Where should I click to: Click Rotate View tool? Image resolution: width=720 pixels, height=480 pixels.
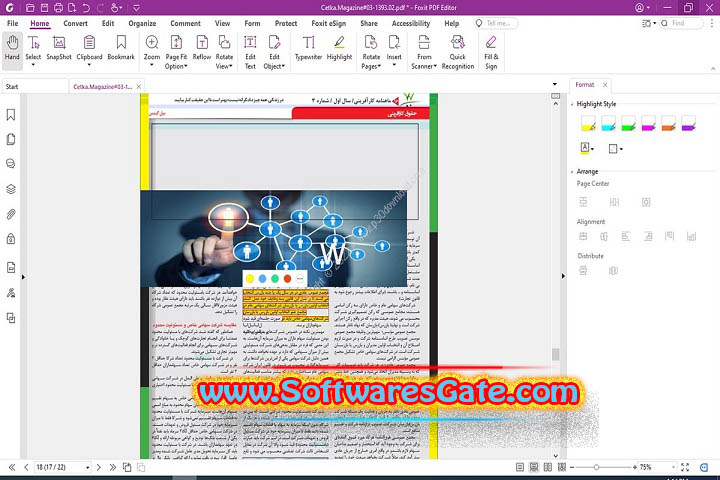point(224,52)
